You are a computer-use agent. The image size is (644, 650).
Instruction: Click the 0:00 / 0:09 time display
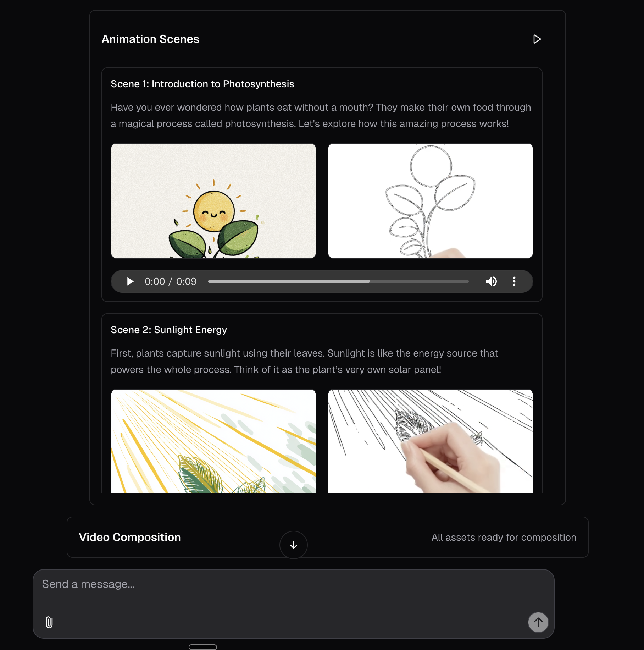point(171,281)
